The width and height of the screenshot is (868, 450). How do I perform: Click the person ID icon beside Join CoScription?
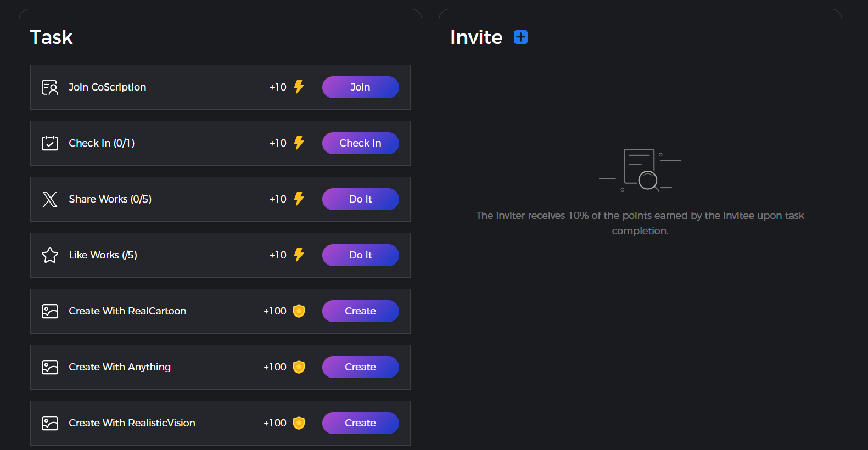coord(49,87)
